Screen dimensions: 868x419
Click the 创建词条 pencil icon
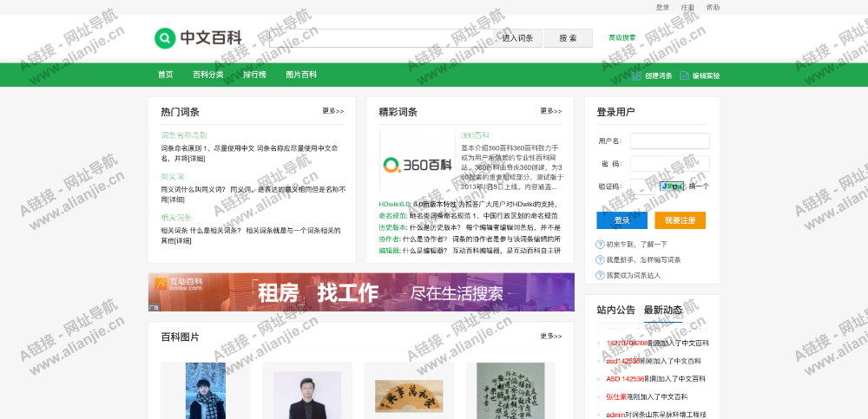(636, 75)
